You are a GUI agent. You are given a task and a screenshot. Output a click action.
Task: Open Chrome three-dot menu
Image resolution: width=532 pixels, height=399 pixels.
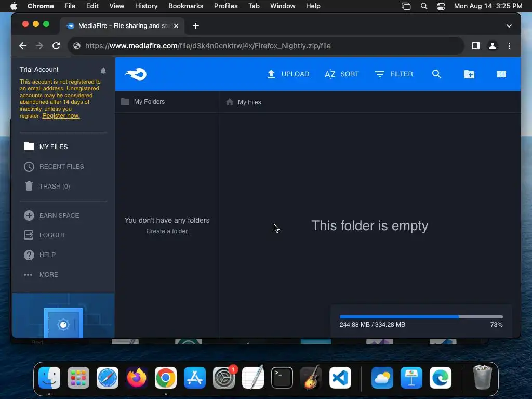point(509,46)
